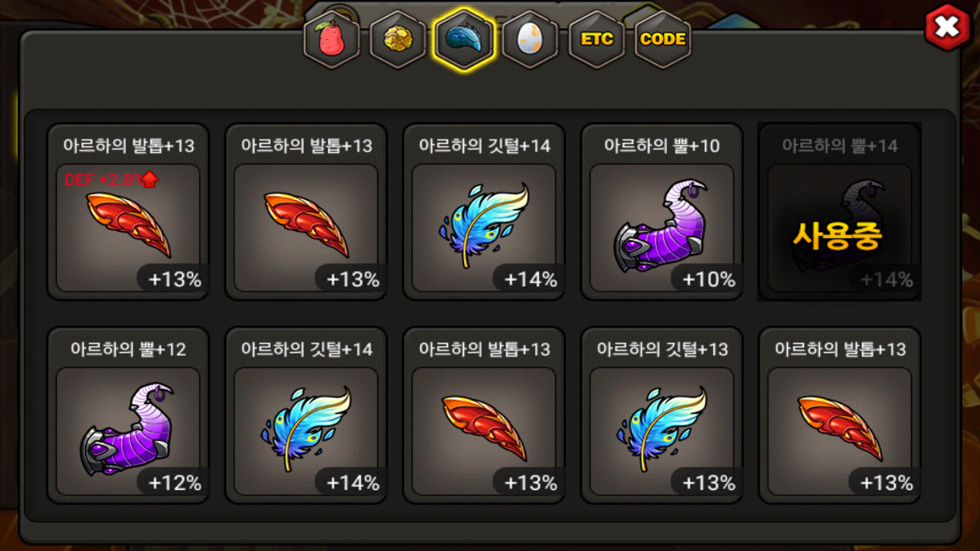Select the middle 아르하의 발톱+13 in bottom row
The image size is (980, 551).
484,416
